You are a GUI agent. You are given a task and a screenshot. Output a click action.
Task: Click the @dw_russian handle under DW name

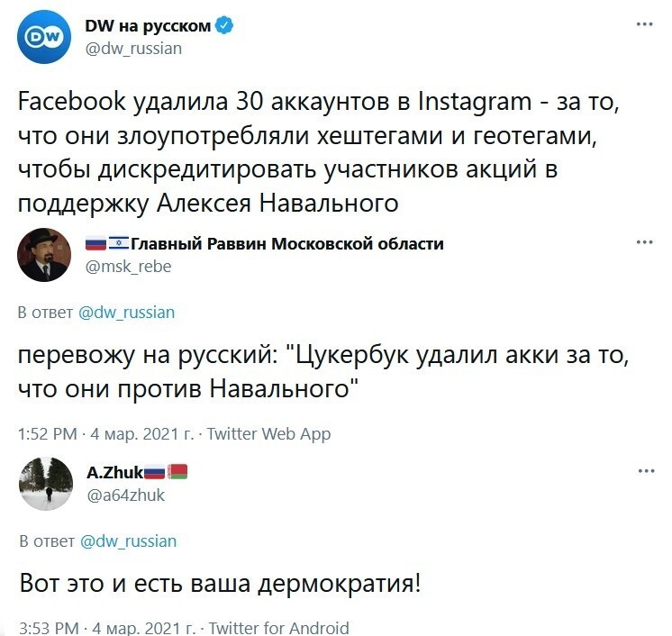pyautogui.click(x=133, y=49)
